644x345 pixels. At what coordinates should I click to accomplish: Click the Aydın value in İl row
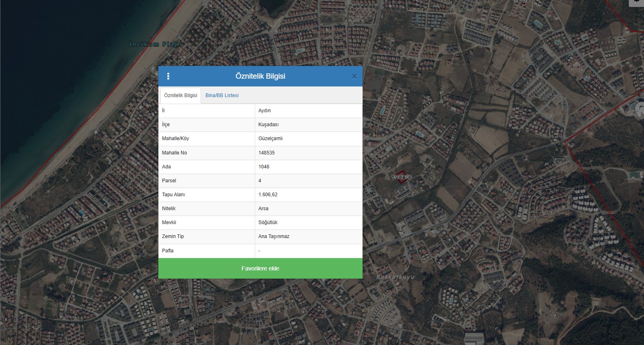point(265,111)
